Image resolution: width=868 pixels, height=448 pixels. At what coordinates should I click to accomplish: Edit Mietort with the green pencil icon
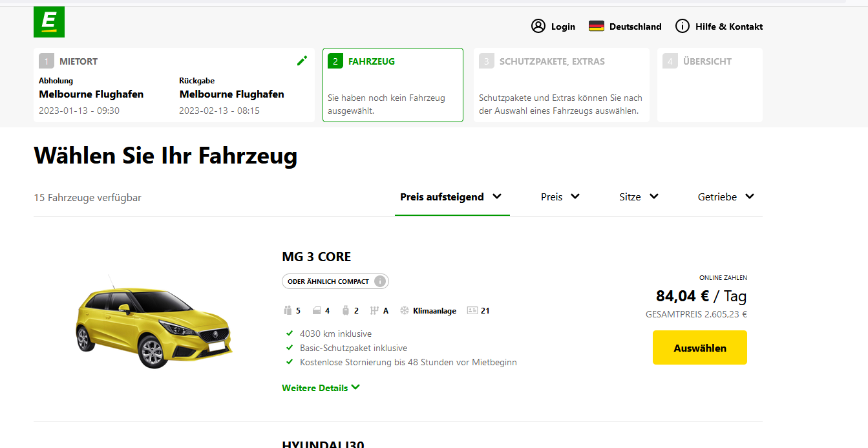302,61
